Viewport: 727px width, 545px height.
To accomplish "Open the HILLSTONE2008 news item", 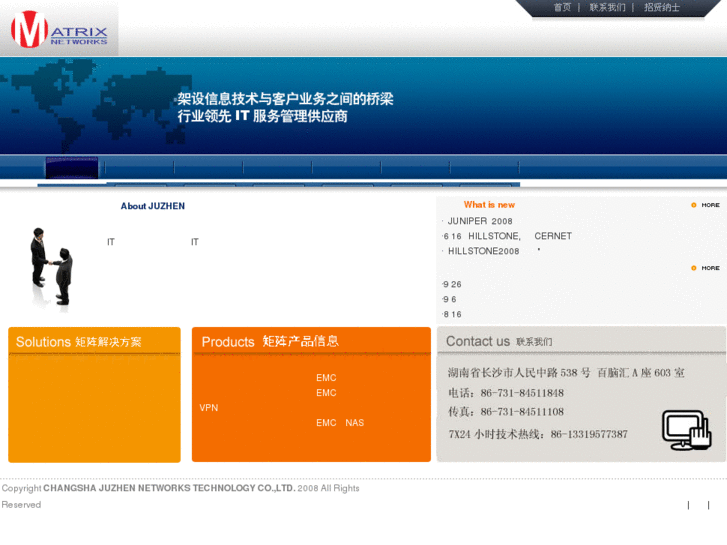I will pos(484,251).
